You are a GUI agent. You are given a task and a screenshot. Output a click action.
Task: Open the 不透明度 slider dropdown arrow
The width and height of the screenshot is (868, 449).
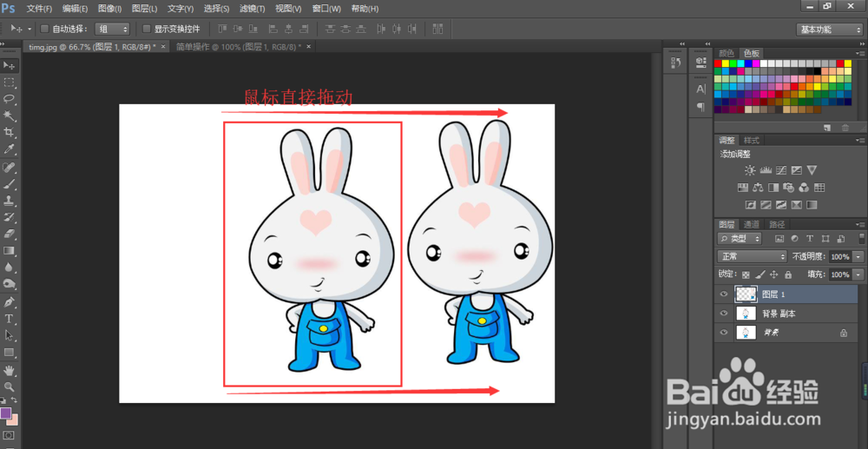coord(858,257)
